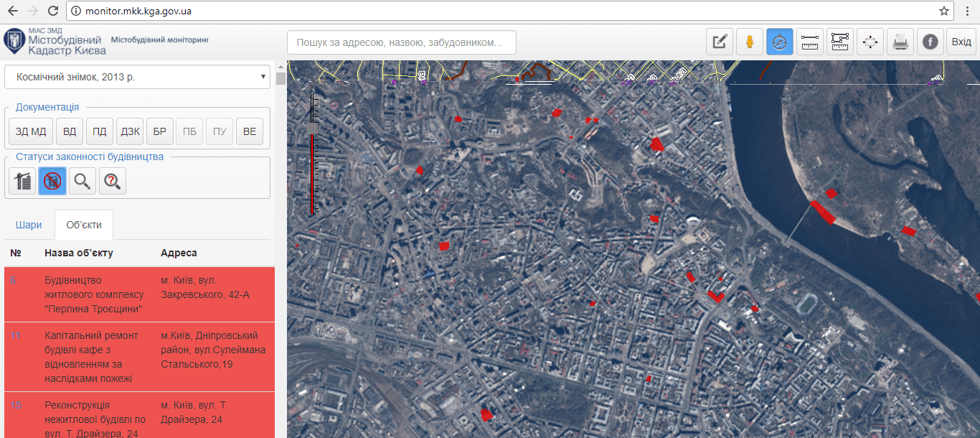Select the Об'єкти tab
This screenshot has width=980, height=438.
(84, 225)
